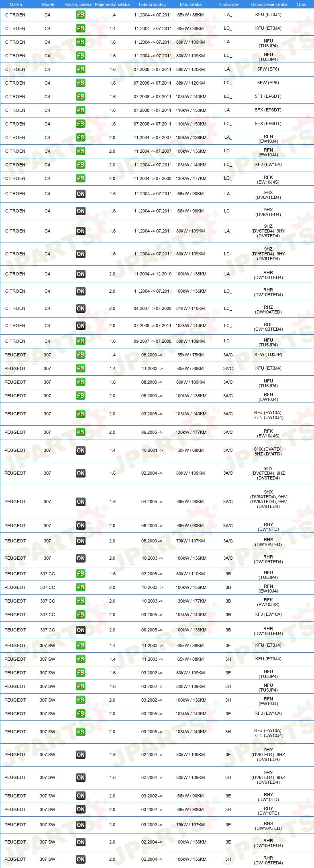Click the '80kW / 110KM' cell in 307 CC row
The height and width of the screenshot is (868, 314).
coord(190,574)
